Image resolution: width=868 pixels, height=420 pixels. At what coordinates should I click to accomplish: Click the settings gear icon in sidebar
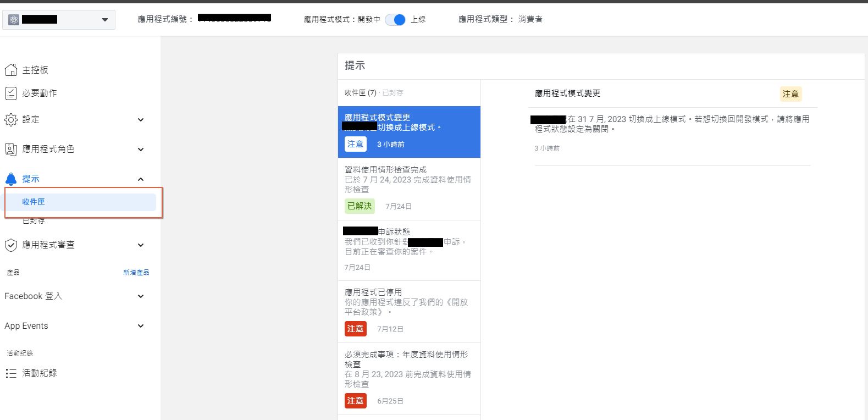pyautogui.click(x=11, y=120)
